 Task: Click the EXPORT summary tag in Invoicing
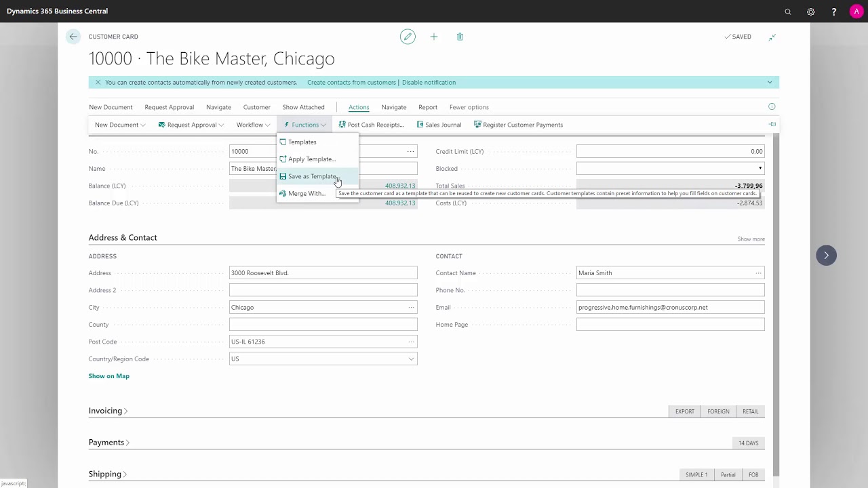[684, 411]
